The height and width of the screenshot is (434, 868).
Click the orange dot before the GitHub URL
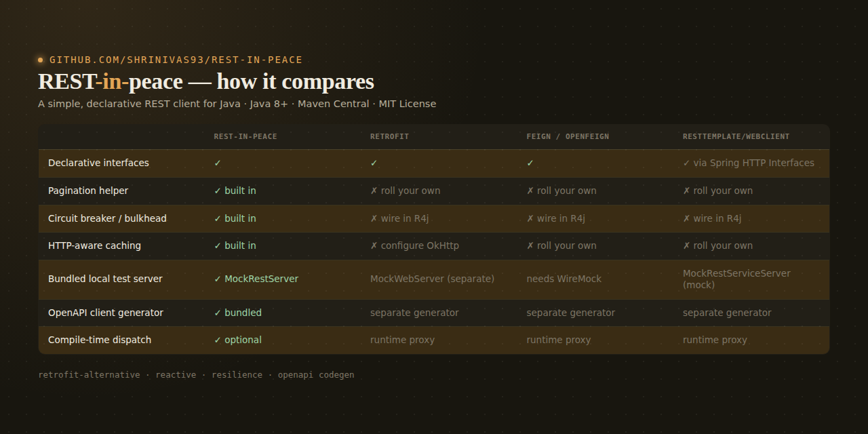41,60
